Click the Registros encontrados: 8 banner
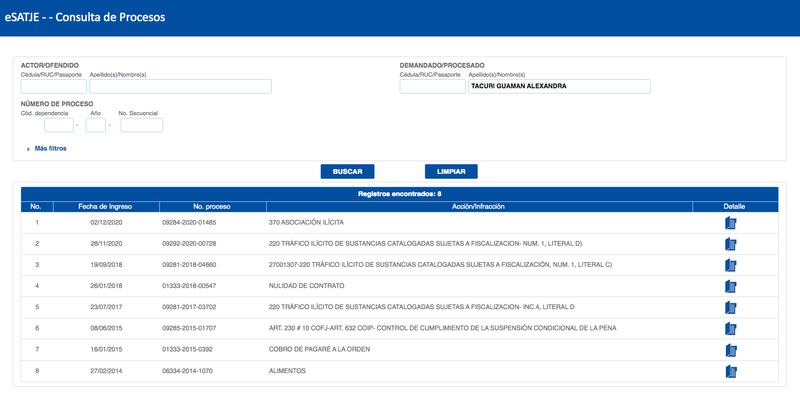800x399 pixels. [x=399, y=194]
